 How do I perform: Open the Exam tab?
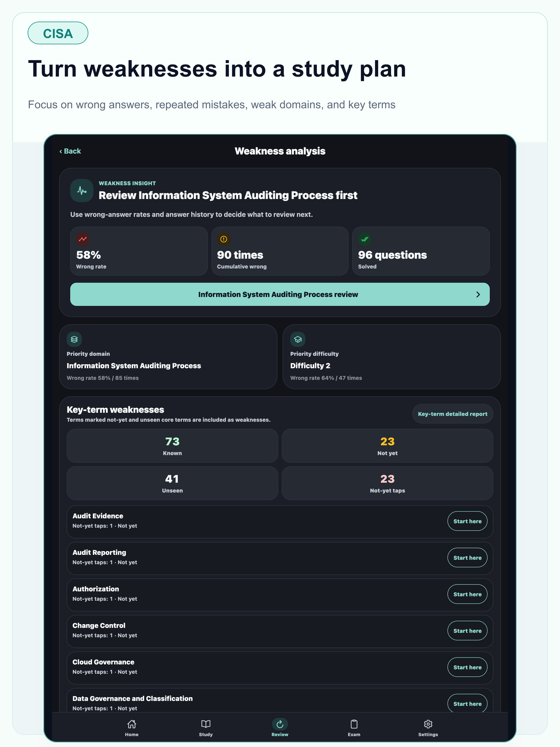(x=354, y=727)
